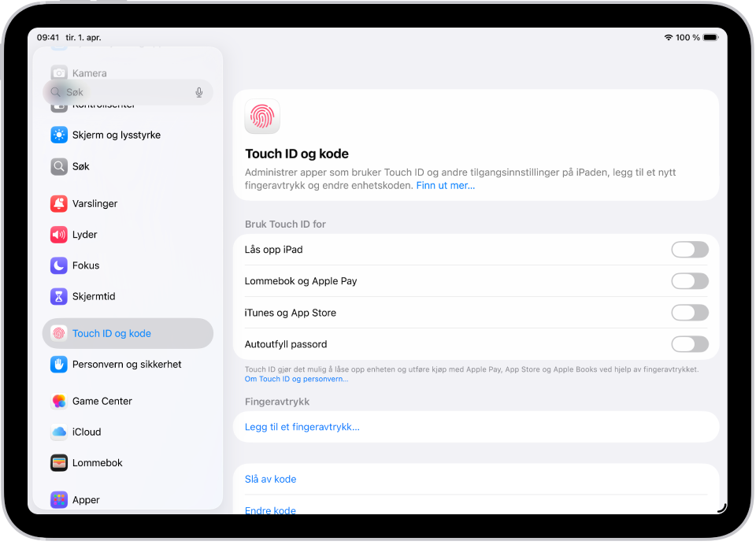
Task: Enable Lås opp iPad with Touch ID
Action: 690,250
